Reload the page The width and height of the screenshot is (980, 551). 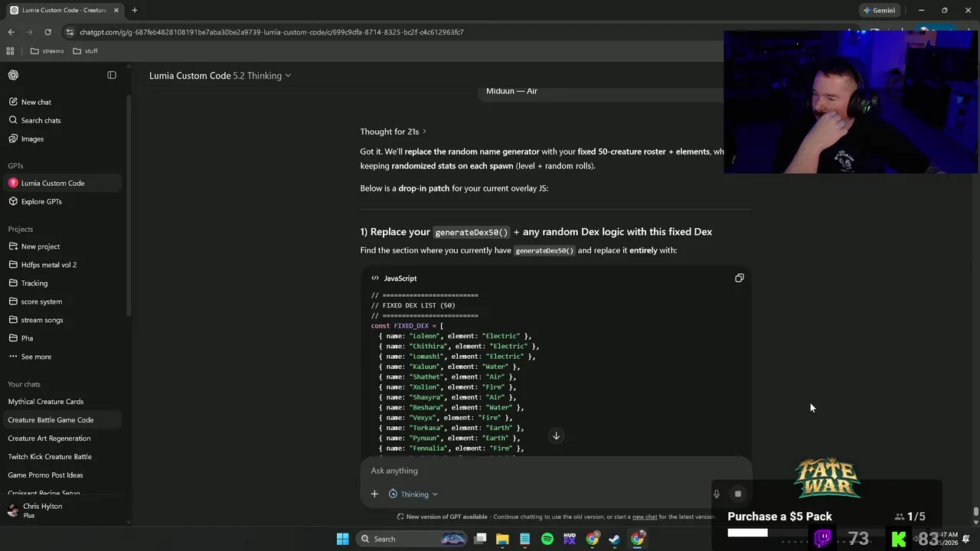pos(47,32)
